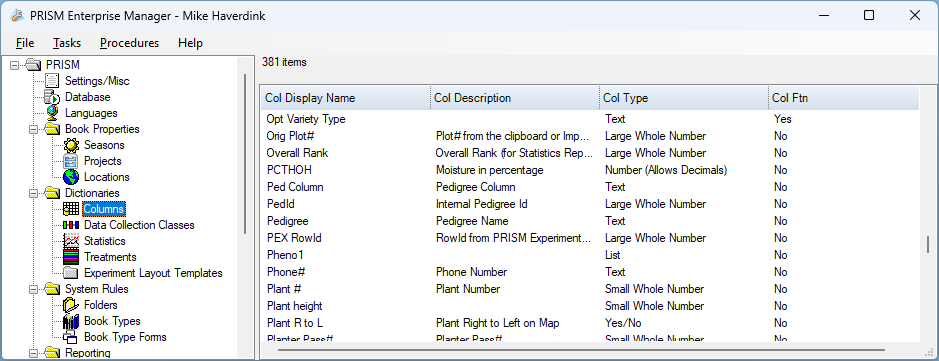
Task: Select the Overall Rank row
Action: [x=590, y=153]
